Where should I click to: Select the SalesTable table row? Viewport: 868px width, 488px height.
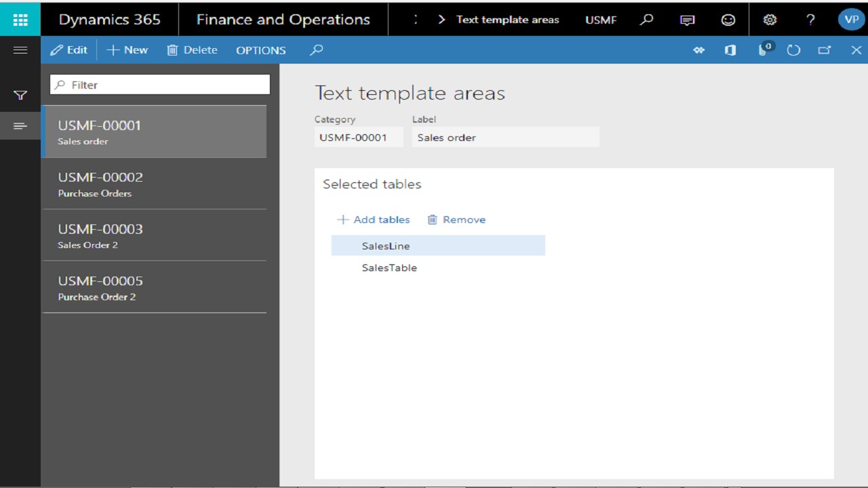coord(438,268)
